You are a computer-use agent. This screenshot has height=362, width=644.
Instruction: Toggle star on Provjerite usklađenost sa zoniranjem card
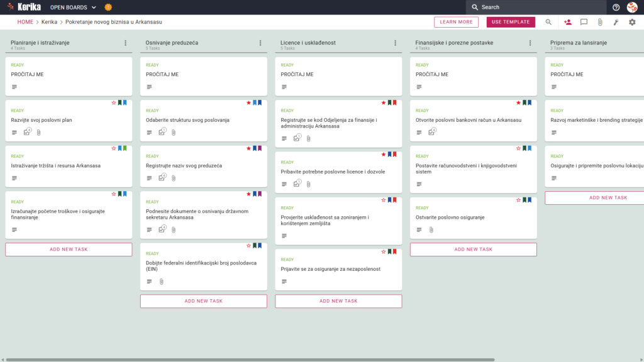(x=384, y=200)
